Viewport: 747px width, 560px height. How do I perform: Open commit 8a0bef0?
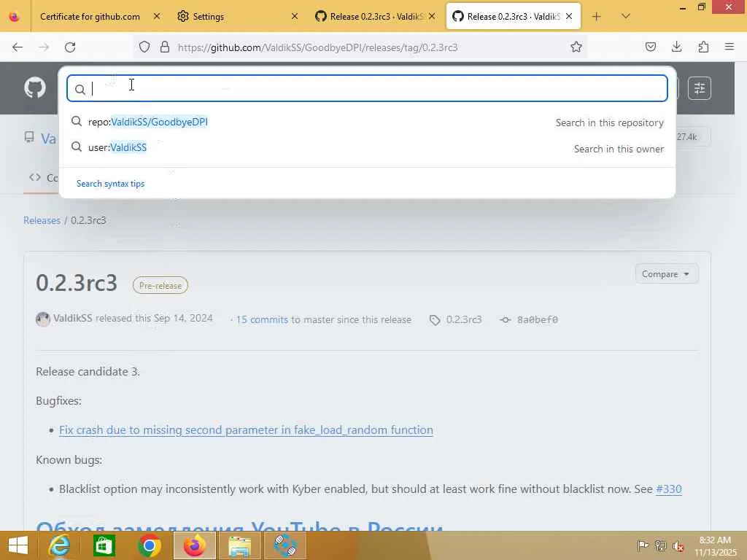(538, 319)
